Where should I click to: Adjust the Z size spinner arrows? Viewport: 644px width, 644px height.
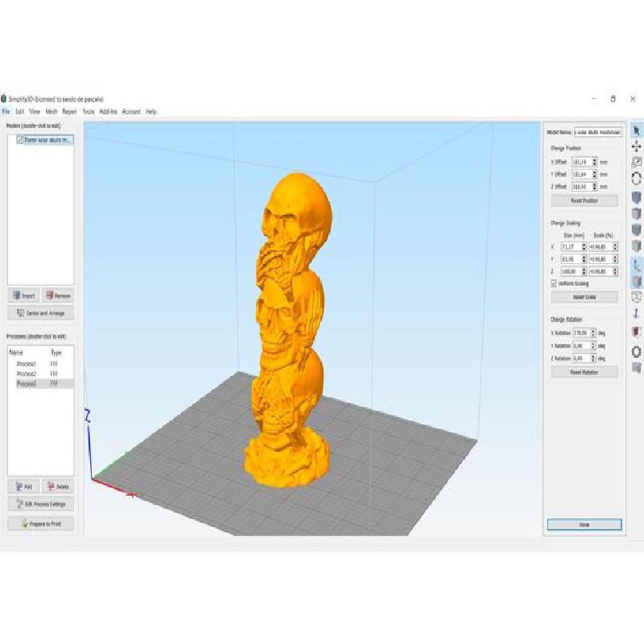tap(584, 272)
